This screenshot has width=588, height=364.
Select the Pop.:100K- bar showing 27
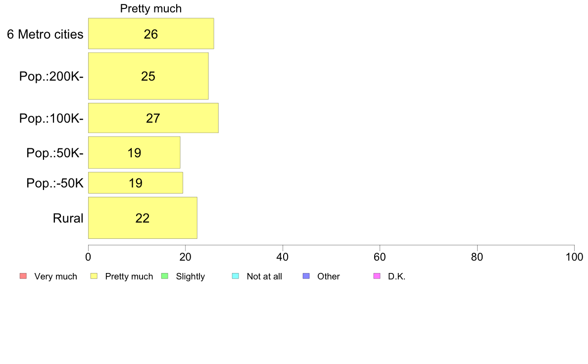153,118
